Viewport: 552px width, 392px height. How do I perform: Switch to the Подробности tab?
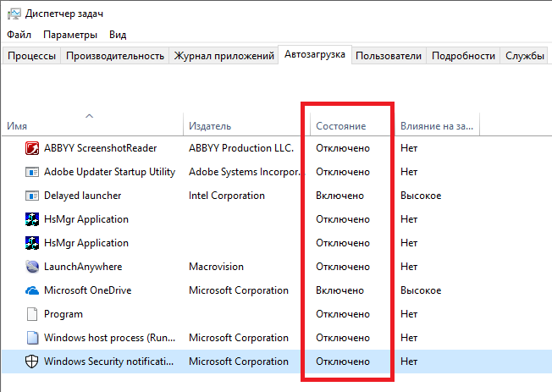tap(463, 56)
